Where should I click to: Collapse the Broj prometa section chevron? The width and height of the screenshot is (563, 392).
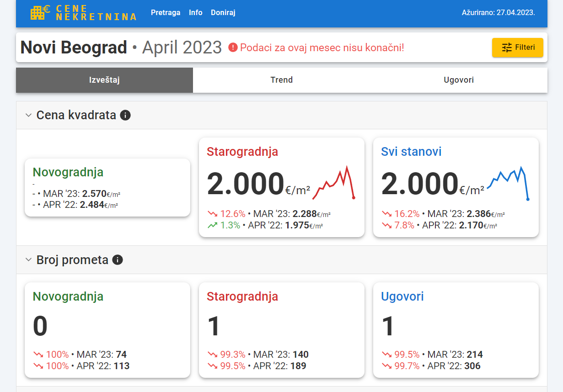tap(28, 260)
